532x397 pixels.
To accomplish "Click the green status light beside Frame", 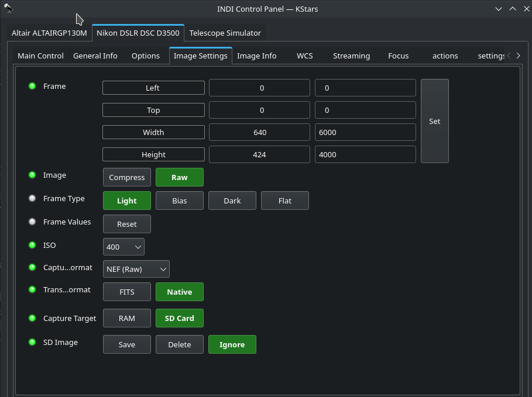I will (x=32, y=86).
